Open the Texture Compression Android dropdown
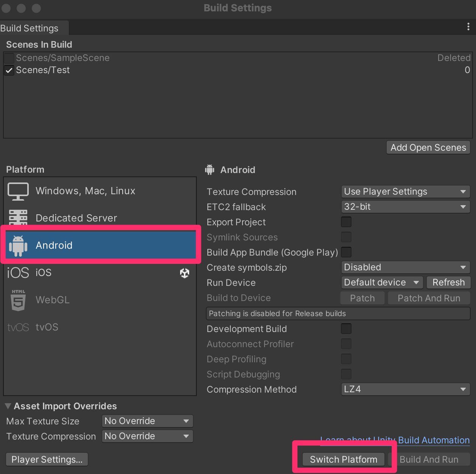The width and height of the screenshot is (476, 474). 405,192
